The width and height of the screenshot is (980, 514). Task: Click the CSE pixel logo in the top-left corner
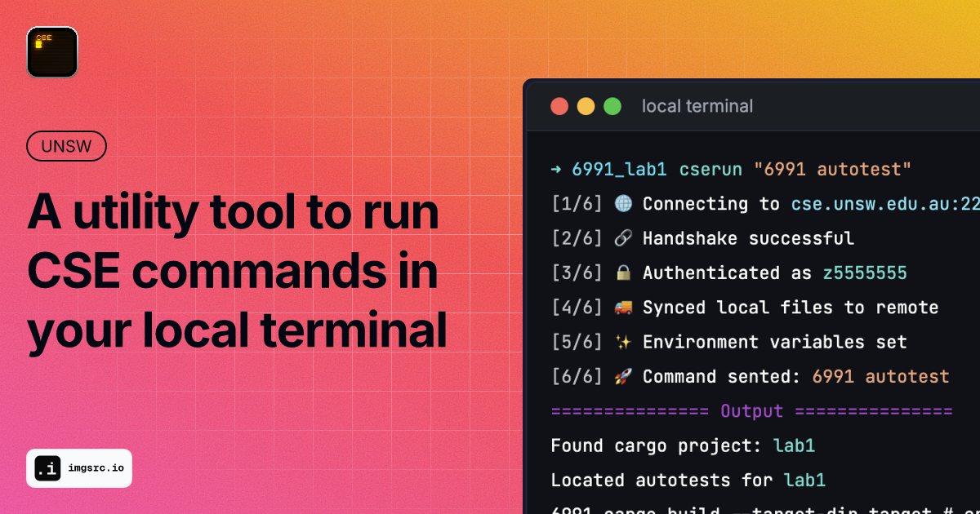(51, 51)
